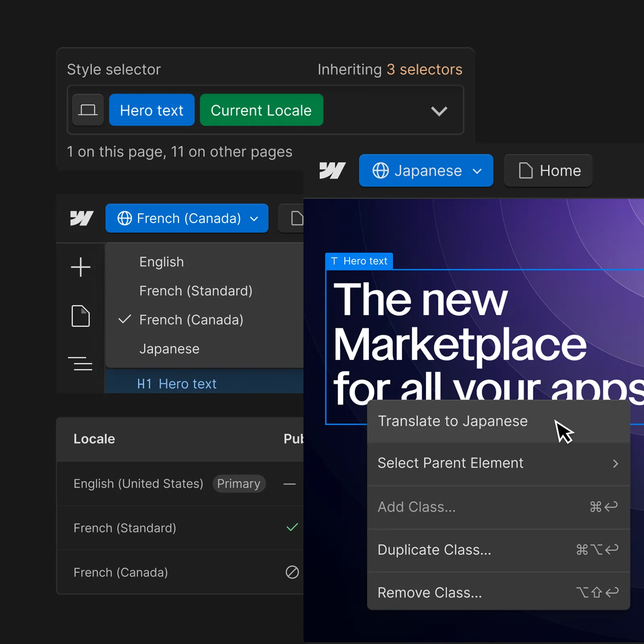Open the Navigator panel icon
The image size is (644, 644).
point(80,363)
